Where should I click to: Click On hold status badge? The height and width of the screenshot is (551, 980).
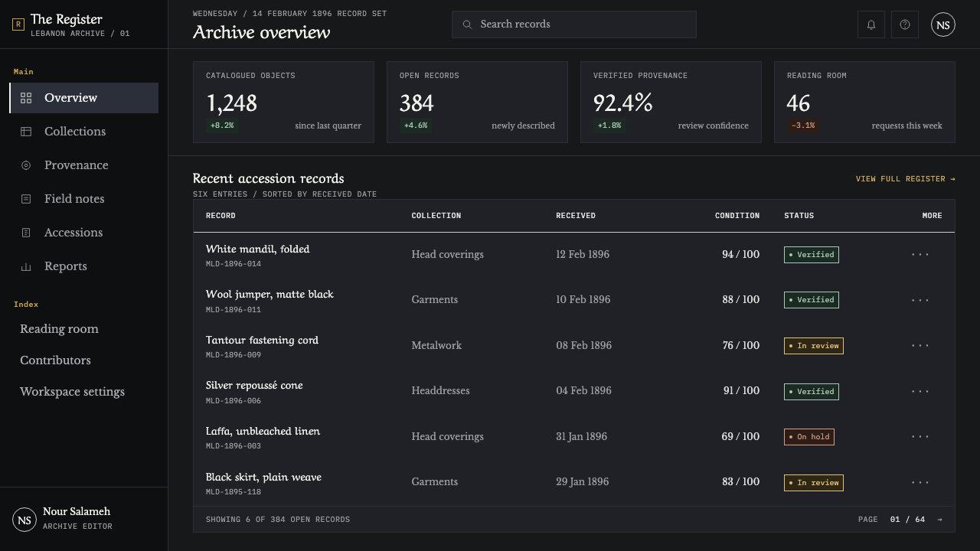tap(809, 437)
